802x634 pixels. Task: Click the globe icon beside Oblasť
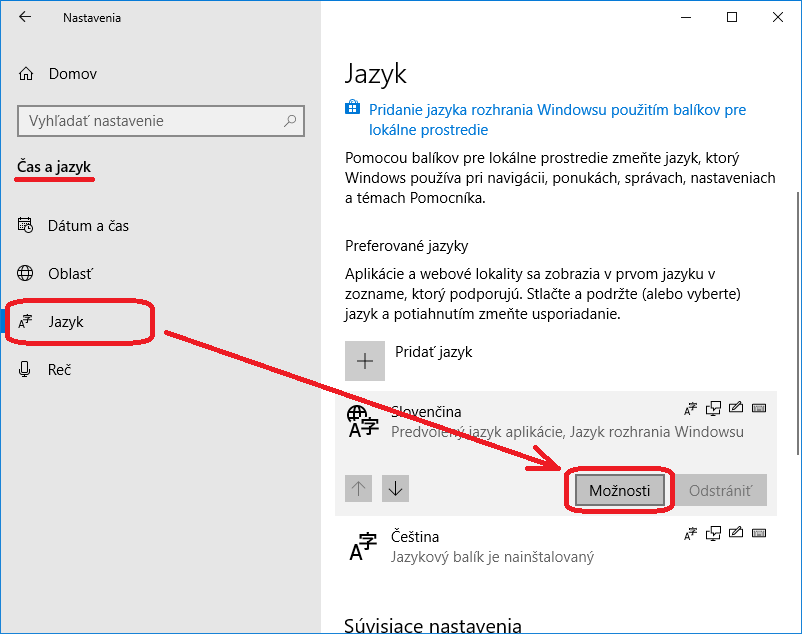25,273
